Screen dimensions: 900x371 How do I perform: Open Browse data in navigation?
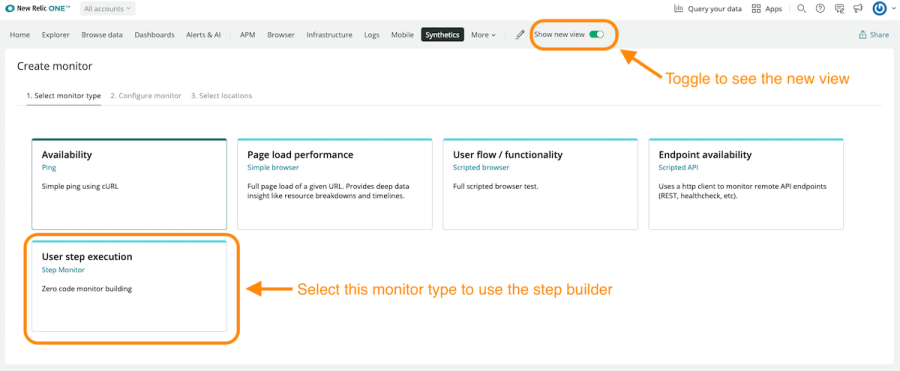[x=102, y=34]
